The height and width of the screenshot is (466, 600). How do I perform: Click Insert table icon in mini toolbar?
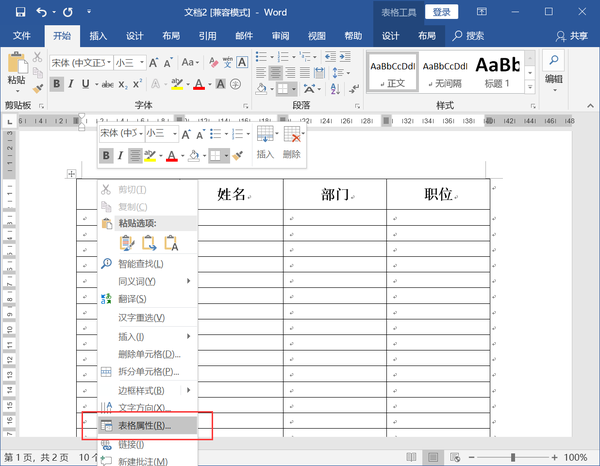[265, 134]
